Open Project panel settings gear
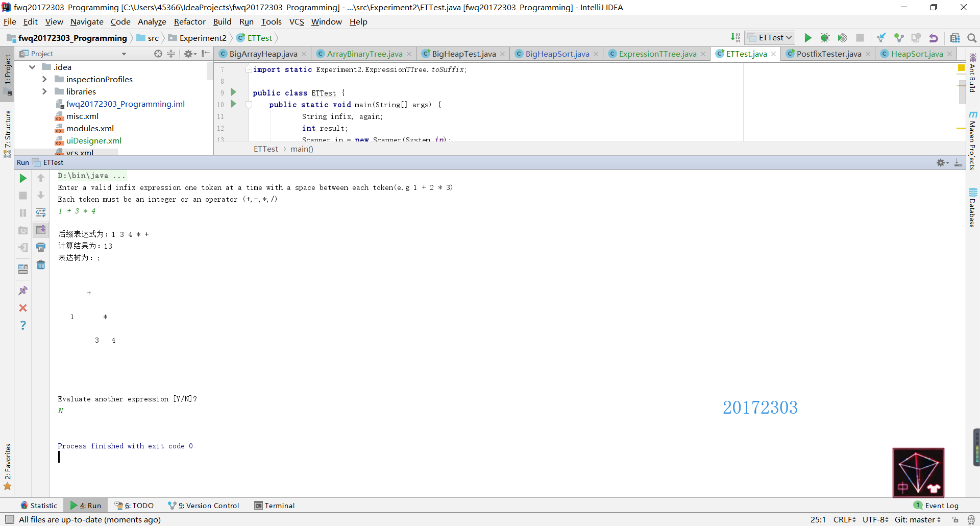Screen dimensions: 980x526 click(189, 54)
